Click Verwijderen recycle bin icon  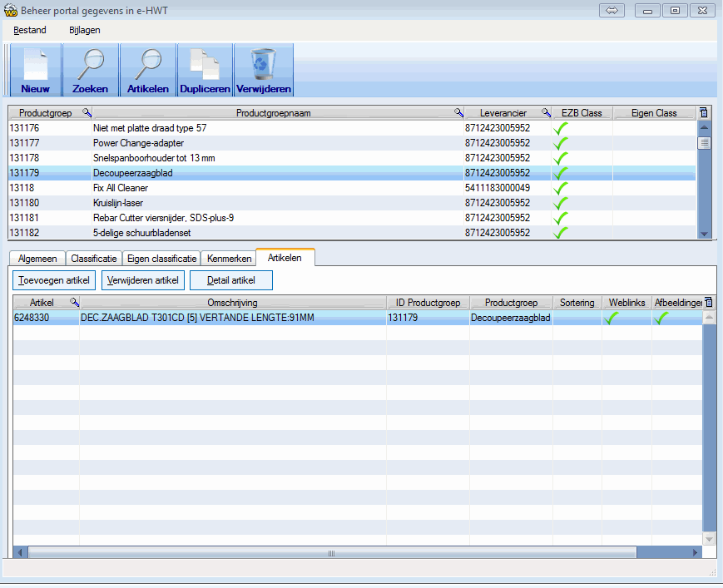[x=263, y=70]
